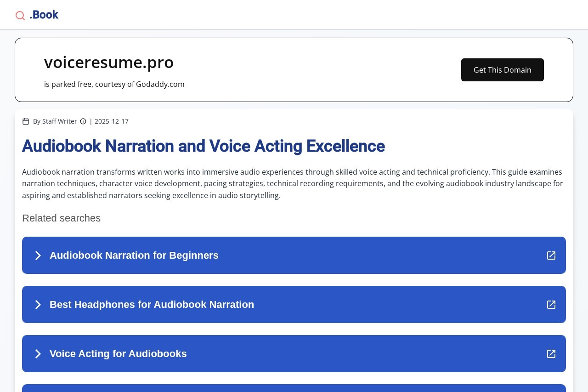Open the Audiobook Narration for Beginners search

(x=134, y=255)
